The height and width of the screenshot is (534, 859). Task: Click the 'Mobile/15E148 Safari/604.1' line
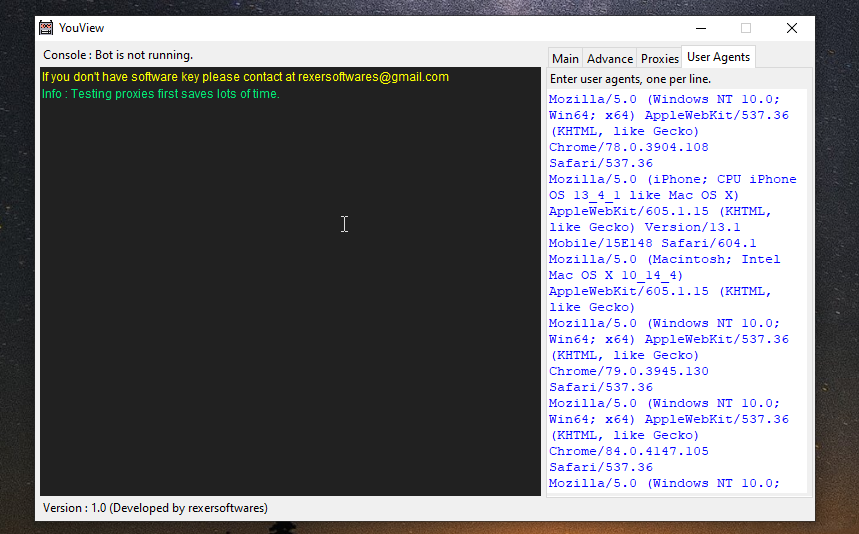tap(652, 243)
